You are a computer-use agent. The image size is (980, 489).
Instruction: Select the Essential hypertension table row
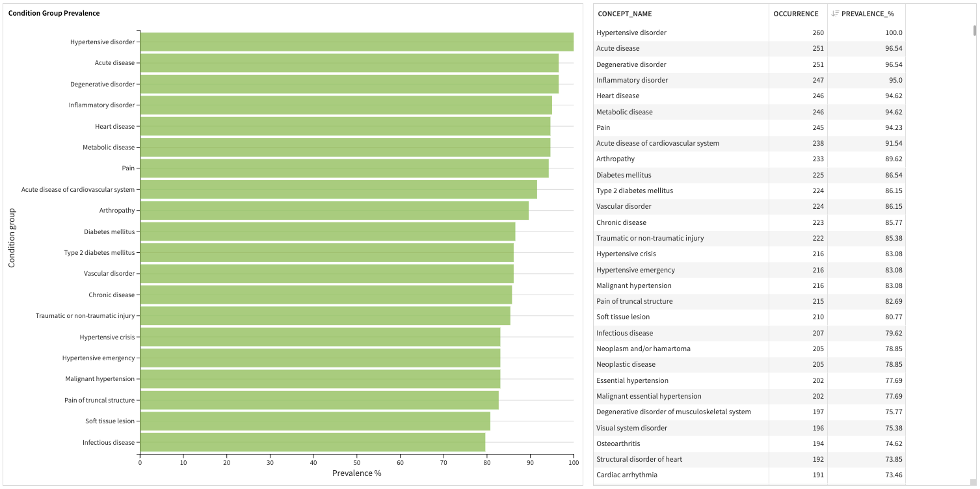[715, 380]
